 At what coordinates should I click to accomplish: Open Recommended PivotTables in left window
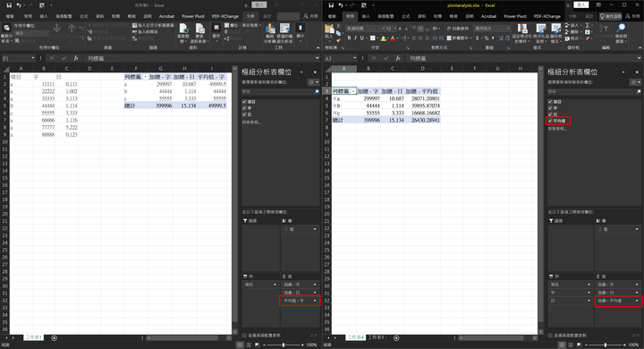(x=284, y=33)
